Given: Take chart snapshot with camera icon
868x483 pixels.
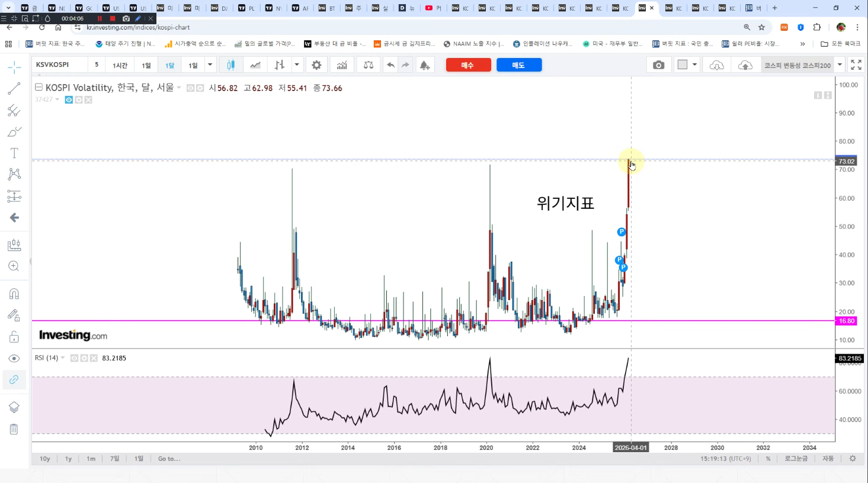Looking at the screenshot, I should (x=659, y=65).
